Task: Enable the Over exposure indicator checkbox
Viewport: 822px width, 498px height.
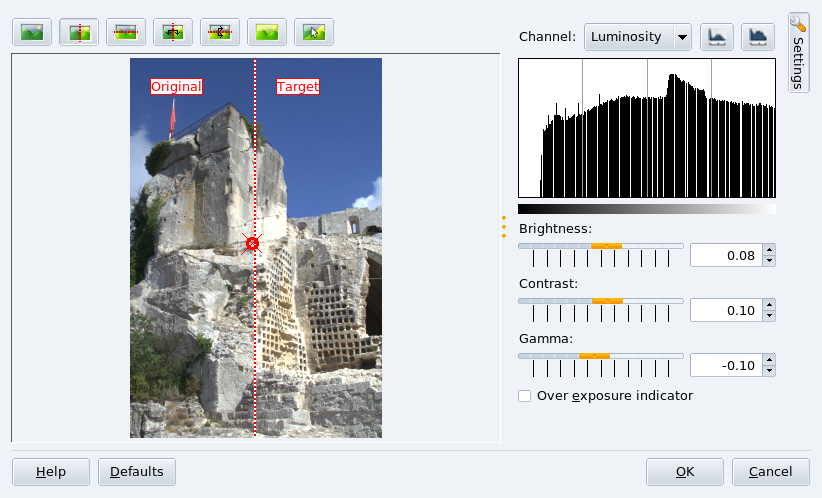Action: 525,396
